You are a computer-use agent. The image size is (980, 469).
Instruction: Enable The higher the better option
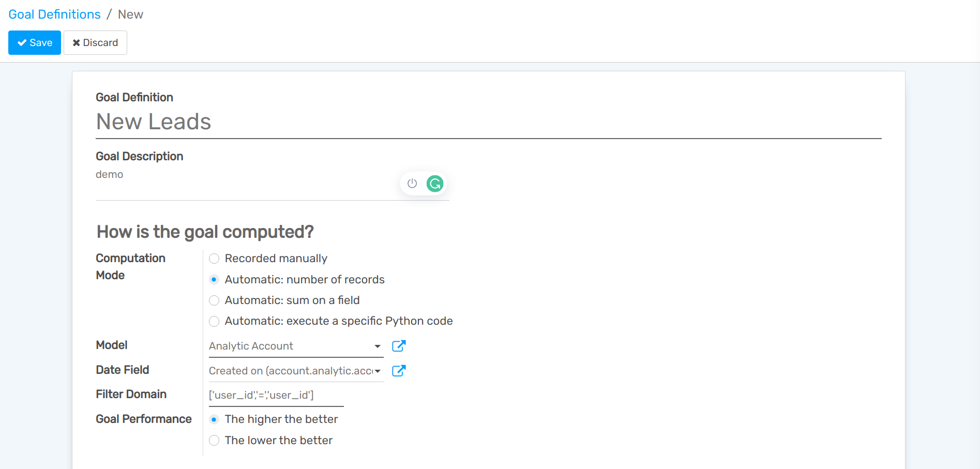tap(214, 419)
